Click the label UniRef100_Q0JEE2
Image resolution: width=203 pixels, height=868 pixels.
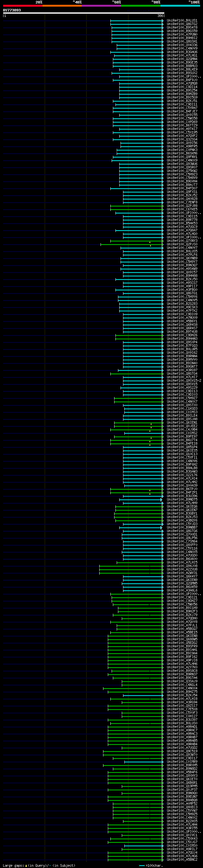click(182, 426)
